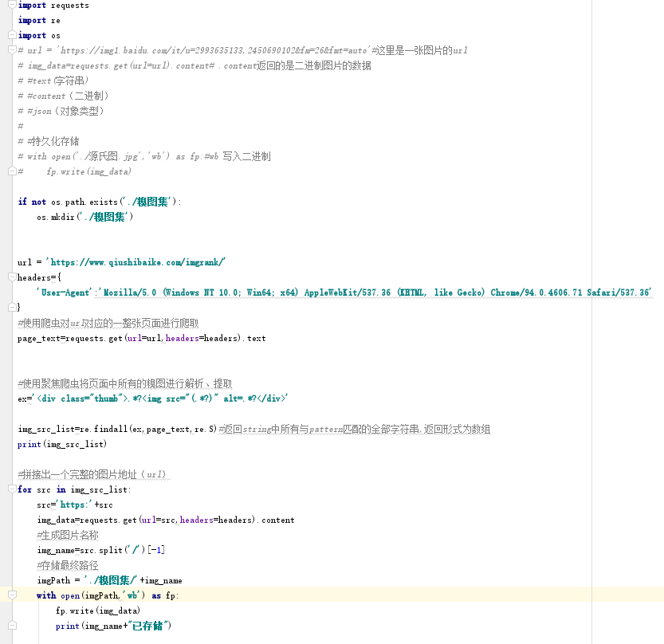
Task: Click the '# #json（对象类型）' comment
Action: coord(61,111)
